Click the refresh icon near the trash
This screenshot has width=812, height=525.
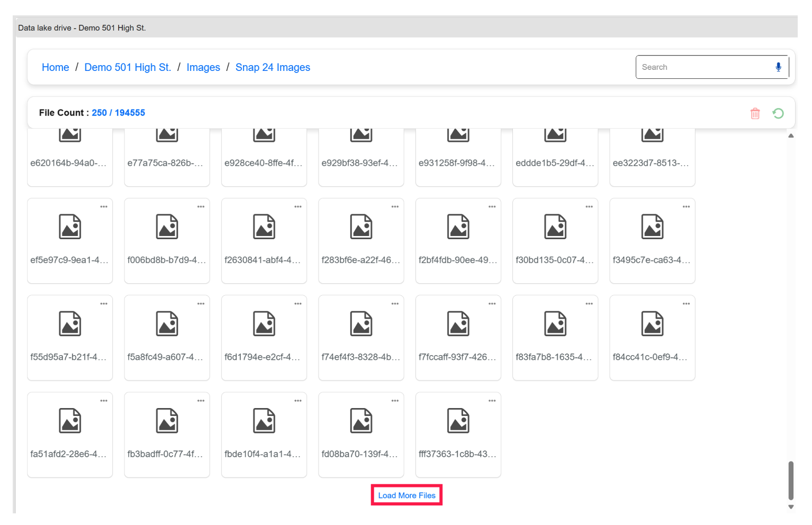778,113
